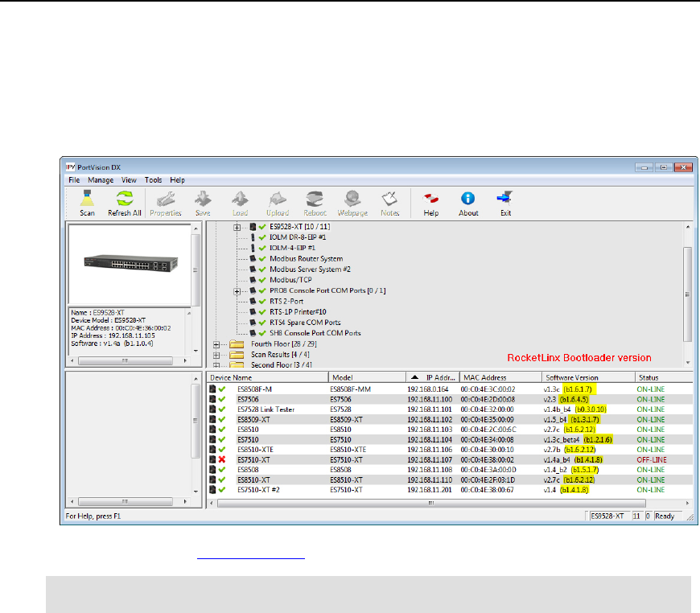700x613 pixels.
Task: Click the Upload toolbar icon
Action: tap(278, 204)
